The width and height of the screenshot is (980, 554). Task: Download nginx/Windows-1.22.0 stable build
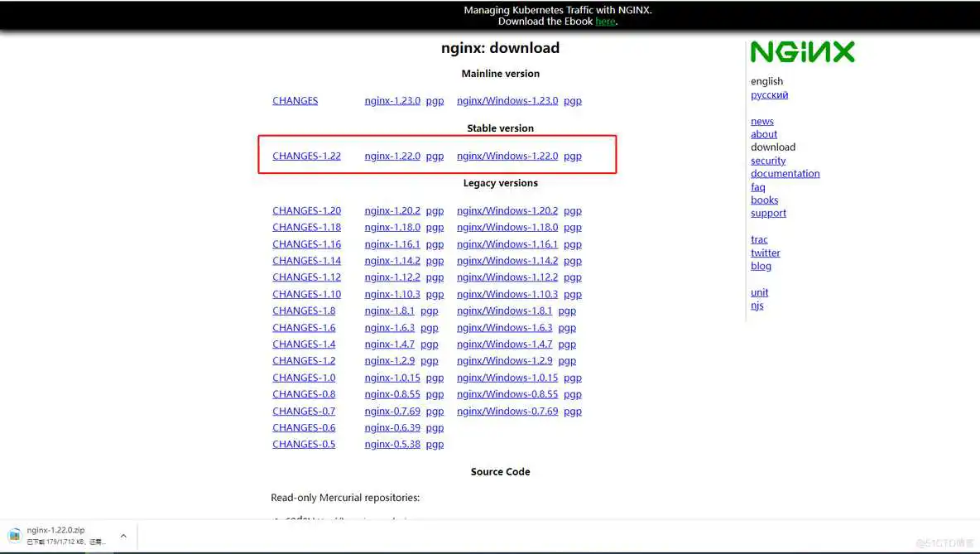507,156
